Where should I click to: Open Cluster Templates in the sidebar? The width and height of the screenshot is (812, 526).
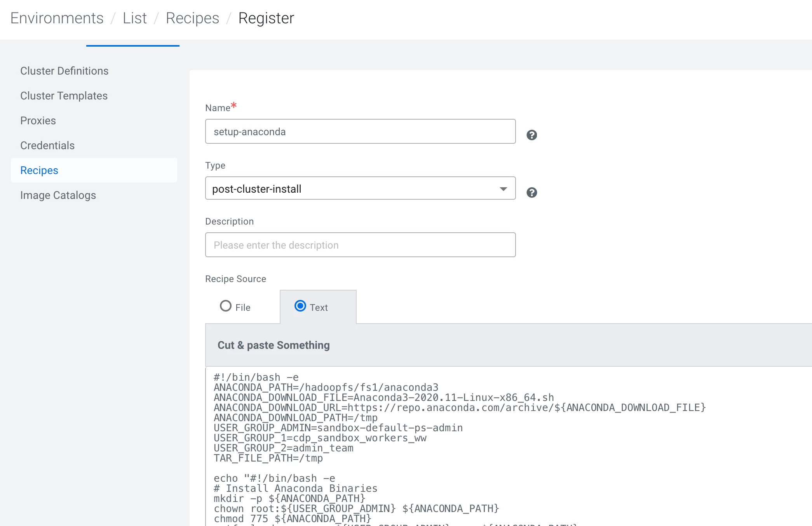(64, 96)
